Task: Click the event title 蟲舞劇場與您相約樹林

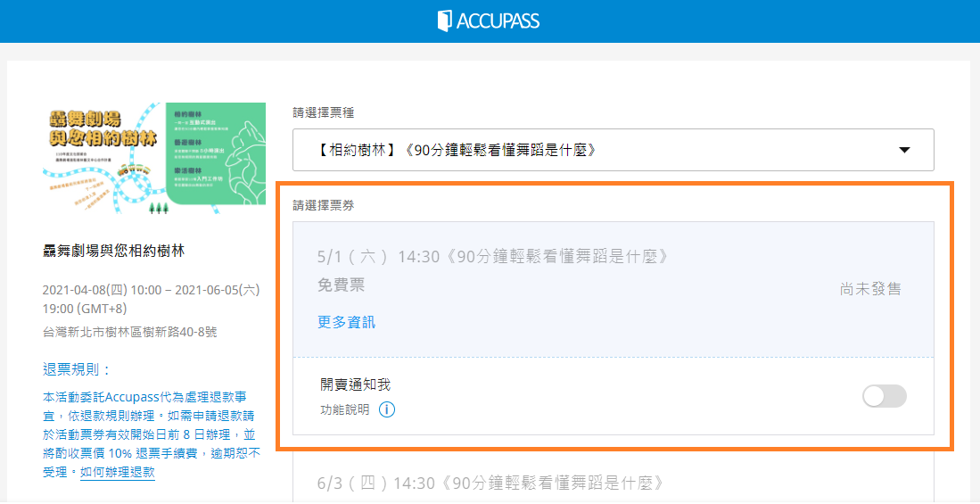Action: (114, 251)
